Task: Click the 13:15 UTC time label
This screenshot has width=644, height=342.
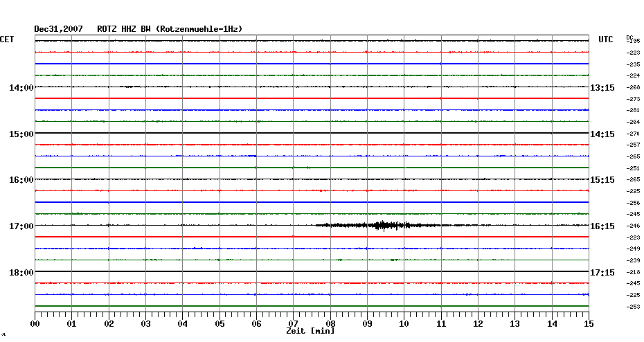Action: coord(602,88)
